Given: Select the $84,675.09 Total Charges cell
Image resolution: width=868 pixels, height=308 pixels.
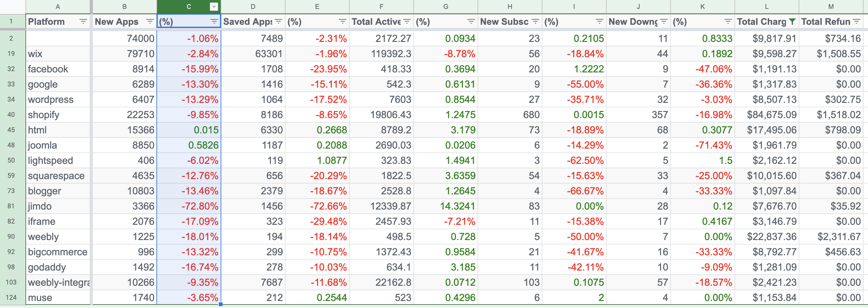Looking at the screenshot, I should pyautogui.click(x=772, y=114).
